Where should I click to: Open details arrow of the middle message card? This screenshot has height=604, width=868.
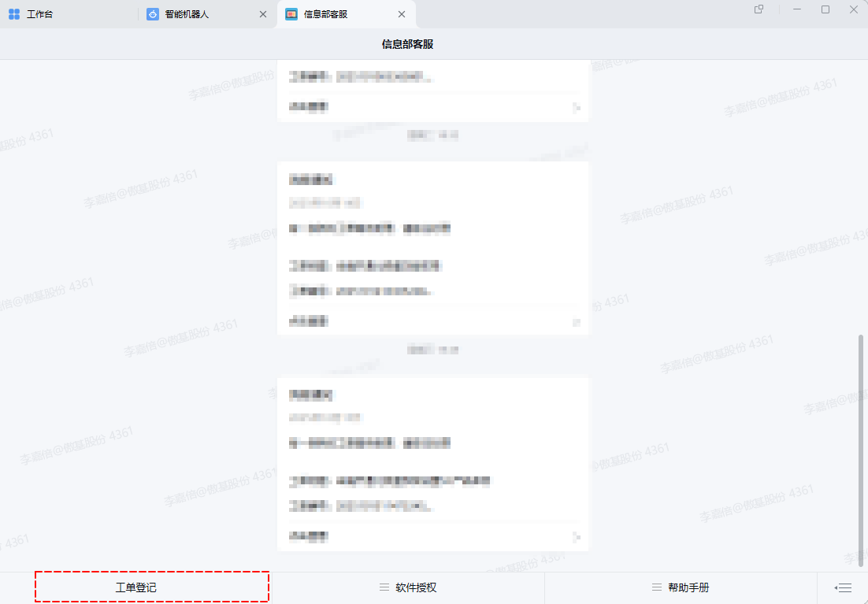point(577,321)
